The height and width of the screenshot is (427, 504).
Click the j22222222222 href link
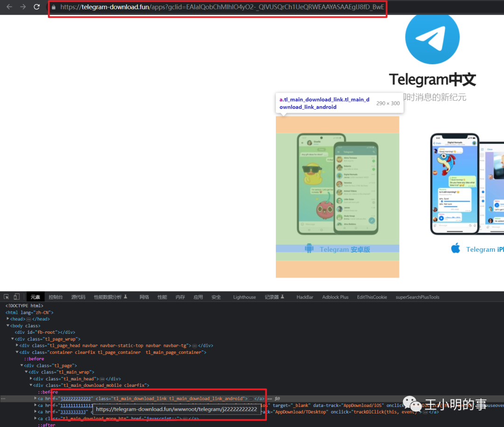76,399
